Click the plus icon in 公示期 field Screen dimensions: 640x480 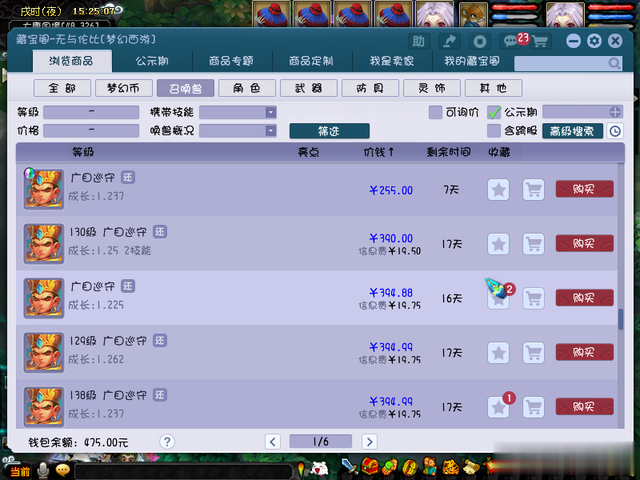pyautogui.click(x=615, y=112)
